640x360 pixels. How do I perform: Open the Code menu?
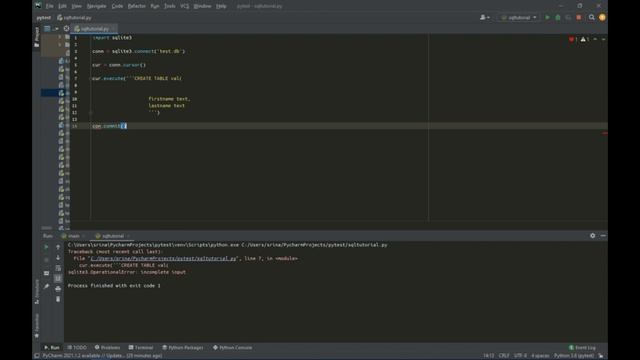[x=117, y=6]
